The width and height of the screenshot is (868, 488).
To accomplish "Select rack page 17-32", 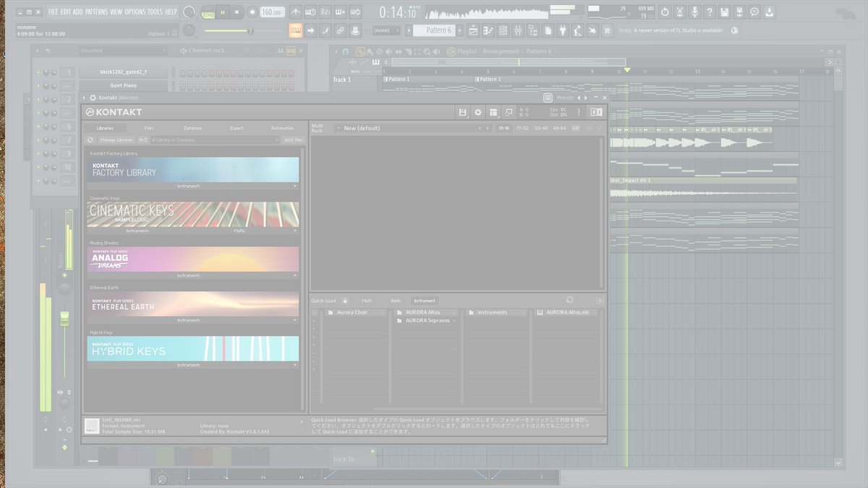I will point(522,128).
